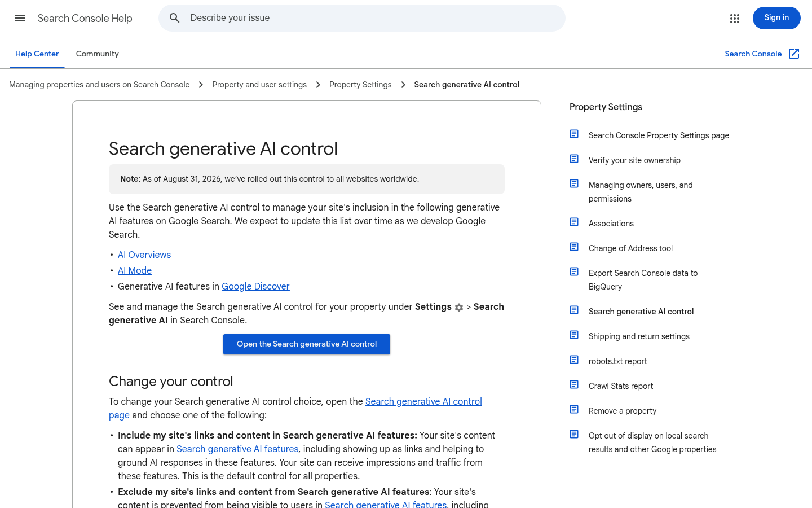Image resolution: width=812 pixels, height=508 pixels.
Task: Click the article icon beside Search Console Property Settings page
Action: coord(574,134)
